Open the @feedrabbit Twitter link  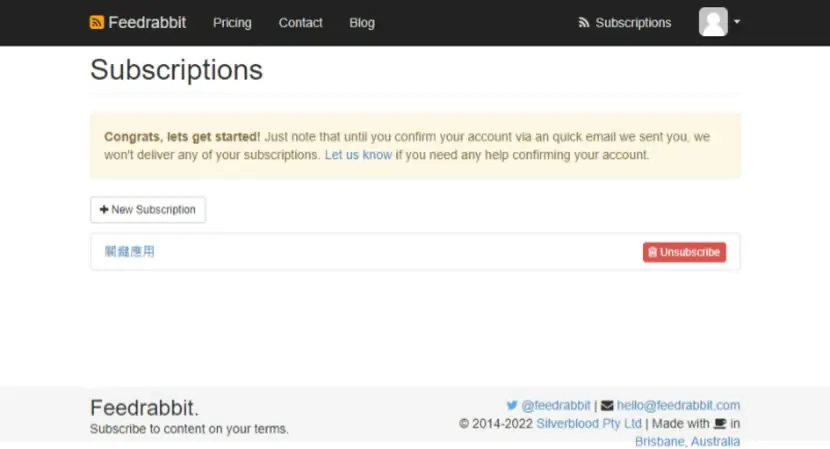pyautogui.click(x=556, y=405)
